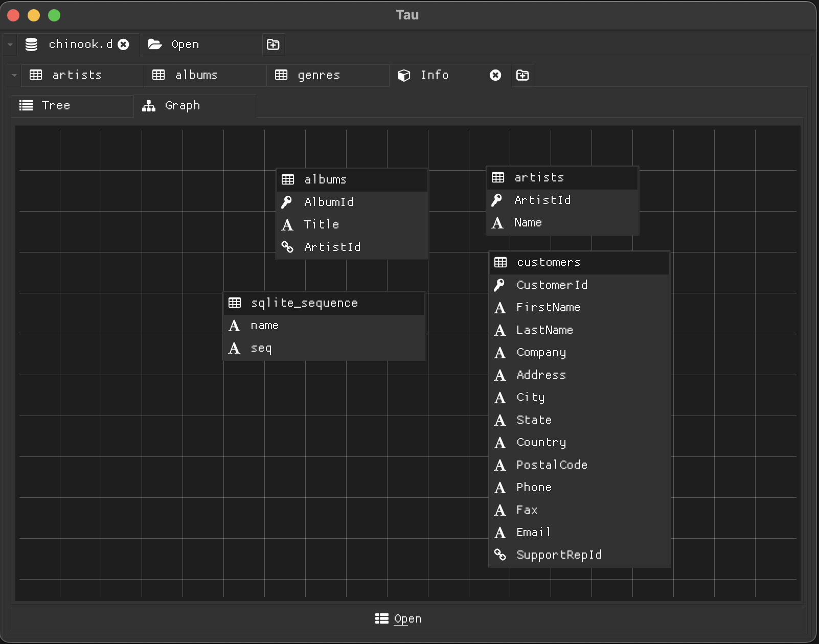This screenshot has width=819, height=644.
Task: Click the link icon beside SupportRepId
Action: (500, 555)
